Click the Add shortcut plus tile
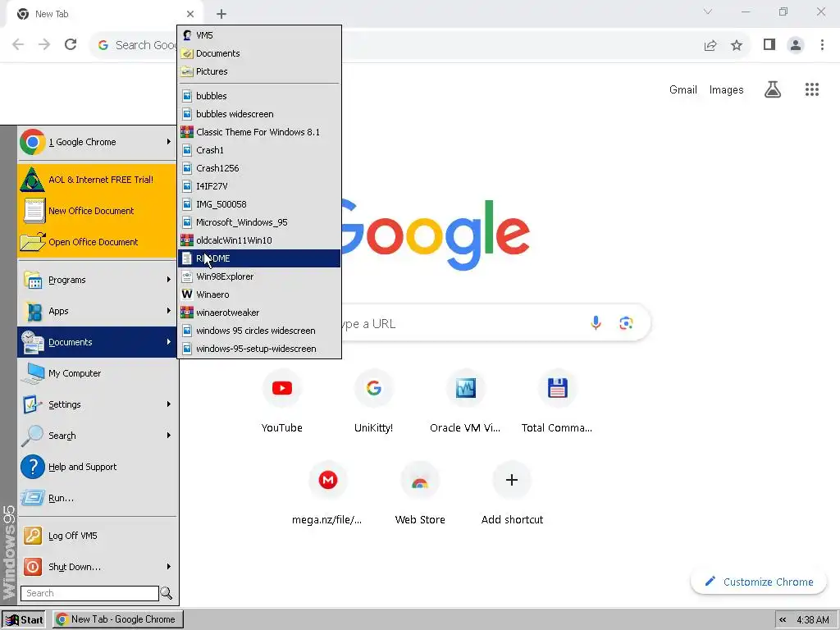Screen dimensions: 840x630 click(512, 493)
